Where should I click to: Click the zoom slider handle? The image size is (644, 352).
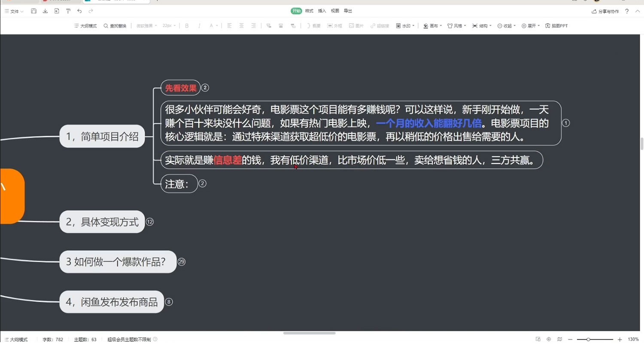588,340
